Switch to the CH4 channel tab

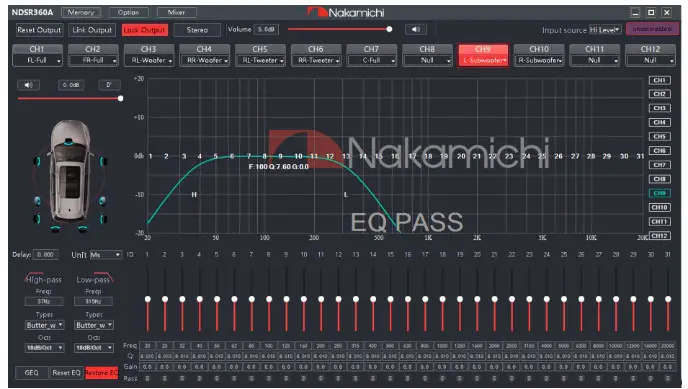[x=204, y=49]
